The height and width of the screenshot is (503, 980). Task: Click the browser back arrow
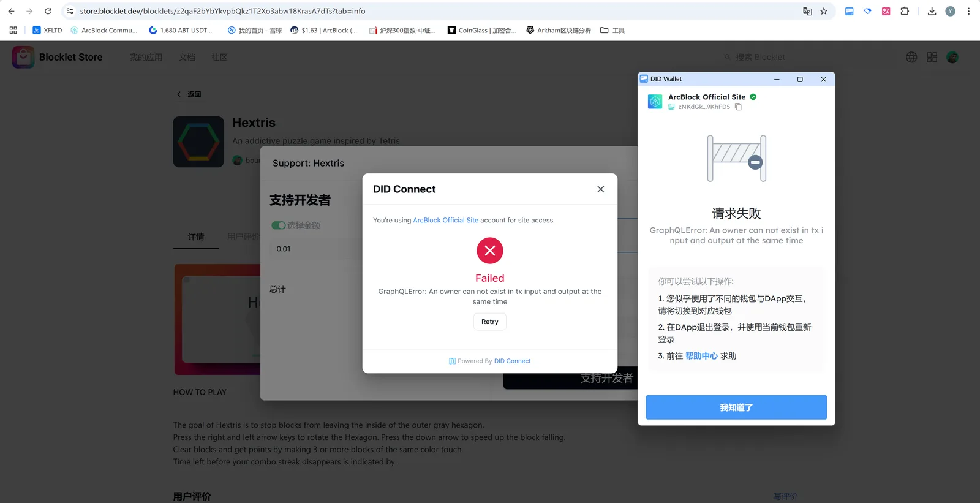coord(11,11)
